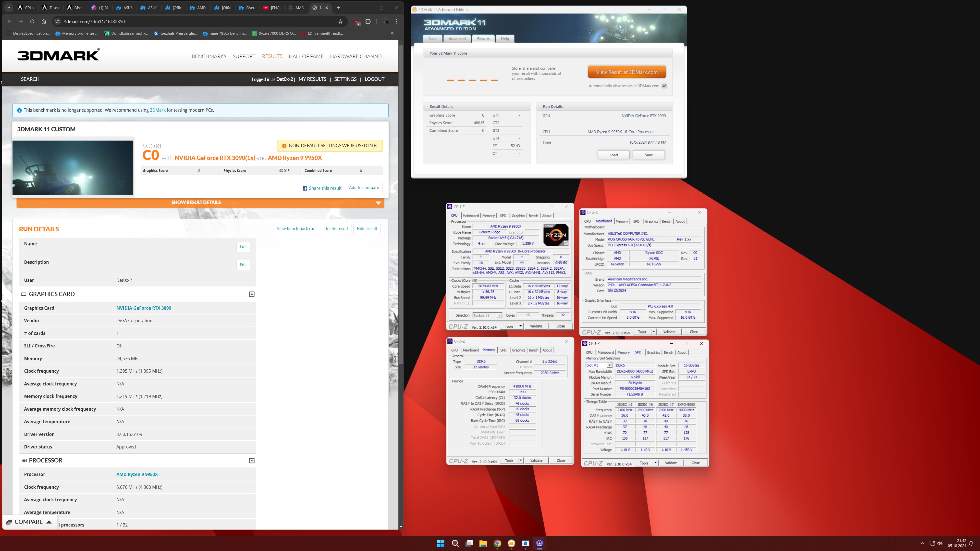
Task: Bookmark this page with the star icon
Action: [x=340, y=21]
